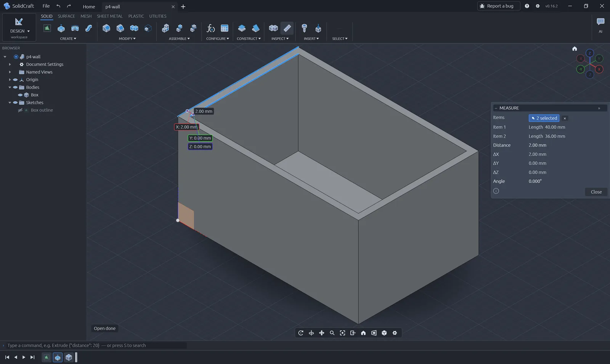Click Report a bug button
Image resolution: width=610 pixels, height=364 pixels.
pyautogui.click(x=499, y=6)
